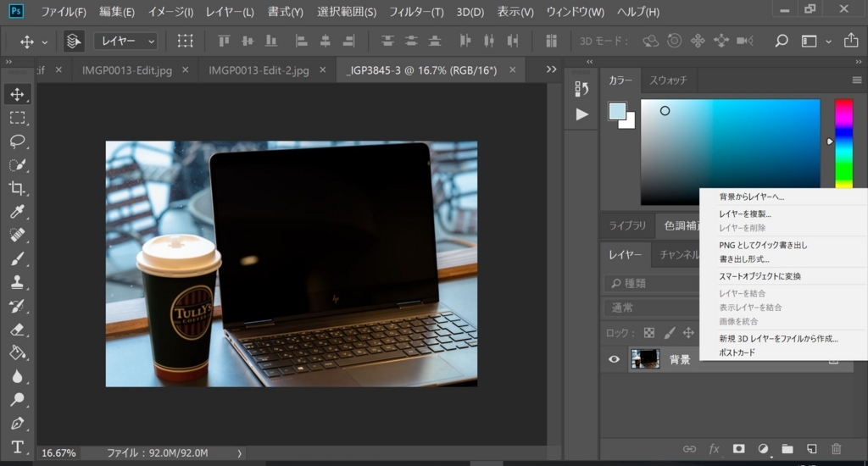The image size is (868, 466).
Task: Choose 背景からレイヤーへ... from context menu
Action: [x=751, y=197]
